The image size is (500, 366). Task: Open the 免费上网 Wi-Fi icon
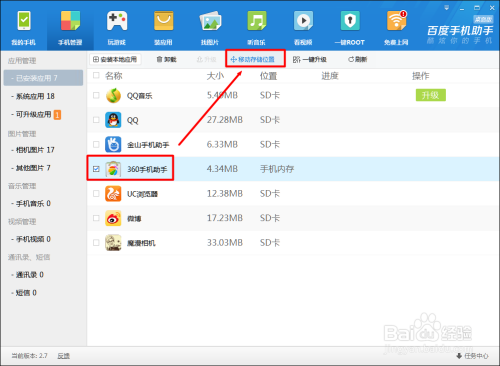click(396, 21)
